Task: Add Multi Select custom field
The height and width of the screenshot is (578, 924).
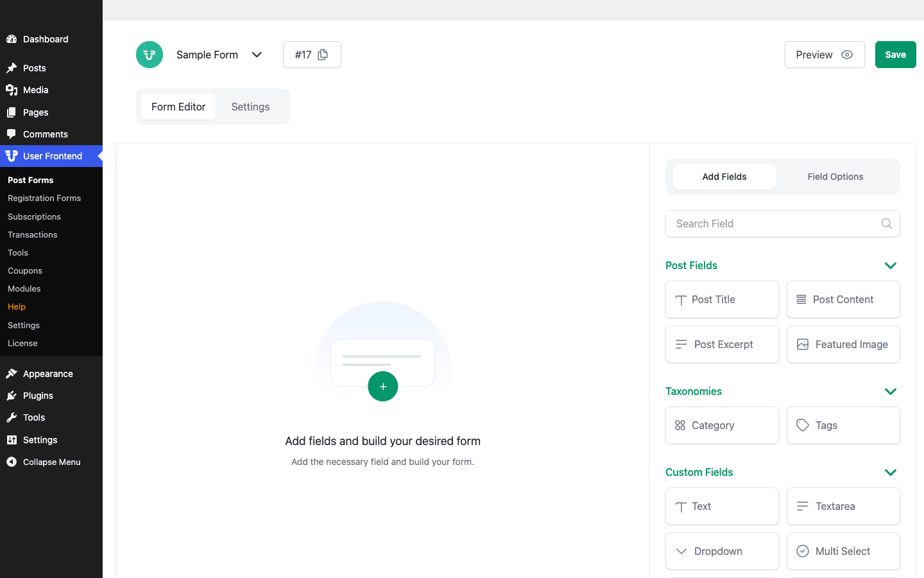Action: click(x=843, y=551)
